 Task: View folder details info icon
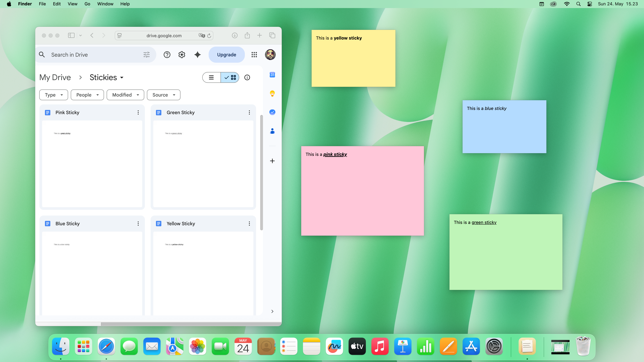point(247,77)
